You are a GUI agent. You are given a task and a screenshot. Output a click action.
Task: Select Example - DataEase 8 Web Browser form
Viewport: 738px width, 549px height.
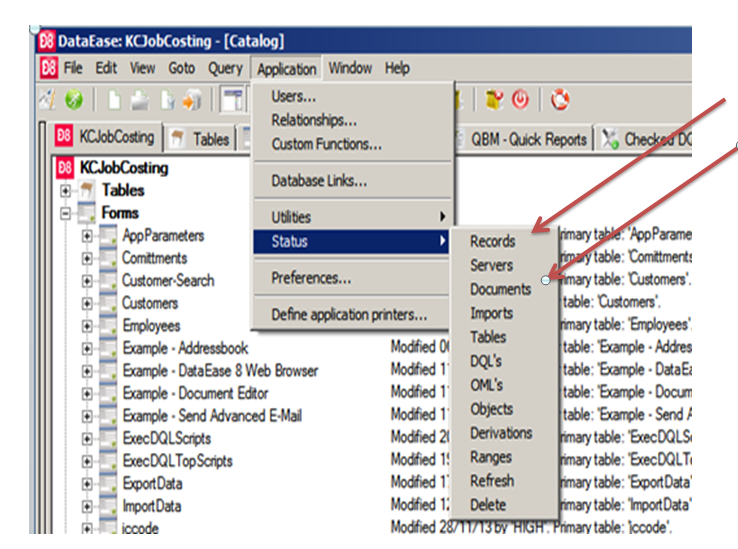point(220,371)
